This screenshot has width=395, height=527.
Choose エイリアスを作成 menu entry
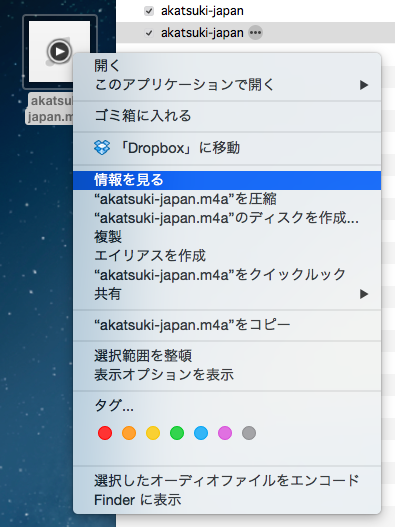point(227,256)
